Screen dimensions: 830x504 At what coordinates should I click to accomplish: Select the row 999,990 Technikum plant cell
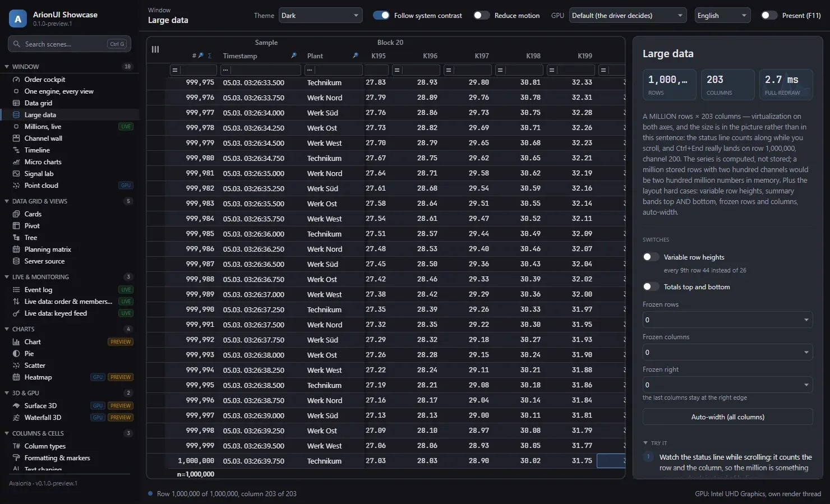(333, 309)
